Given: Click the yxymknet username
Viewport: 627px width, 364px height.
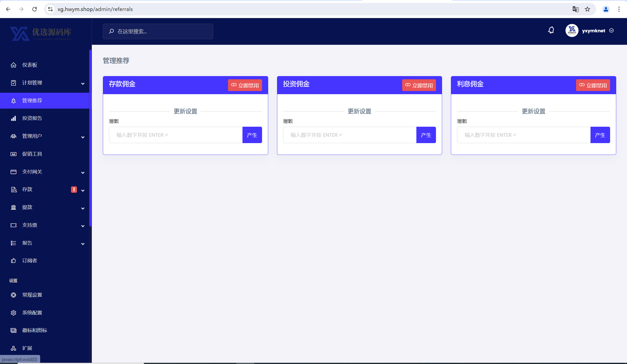Looking at the screenshot, I should coord(593,31).
